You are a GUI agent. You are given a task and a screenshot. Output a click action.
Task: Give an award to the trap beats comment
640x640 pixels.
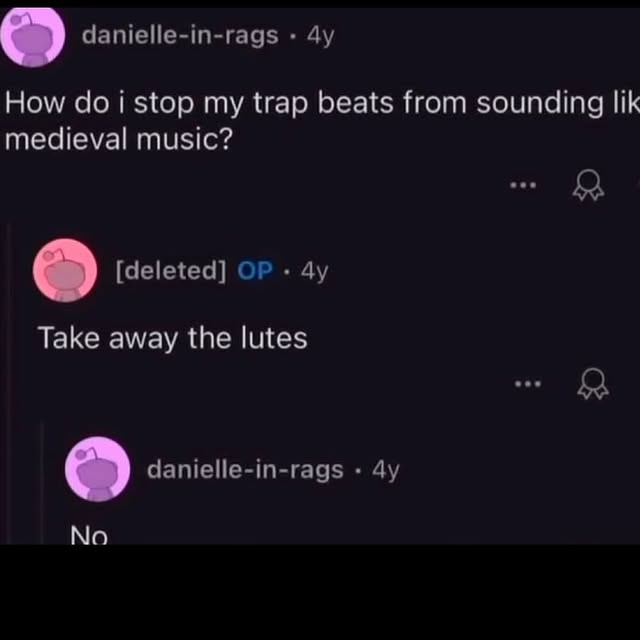(x=588, y=185)
